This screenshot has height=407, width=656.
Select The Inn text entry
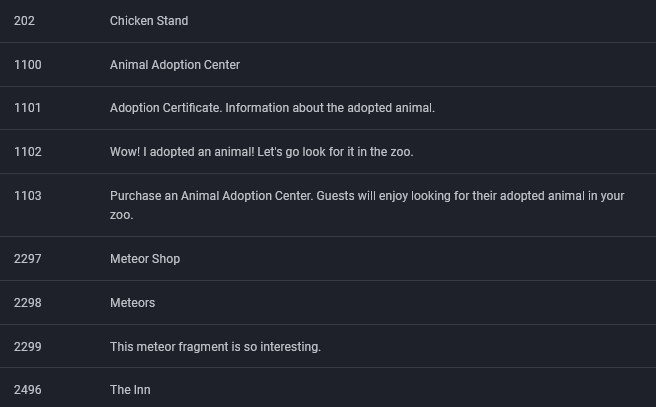(130, 390)
